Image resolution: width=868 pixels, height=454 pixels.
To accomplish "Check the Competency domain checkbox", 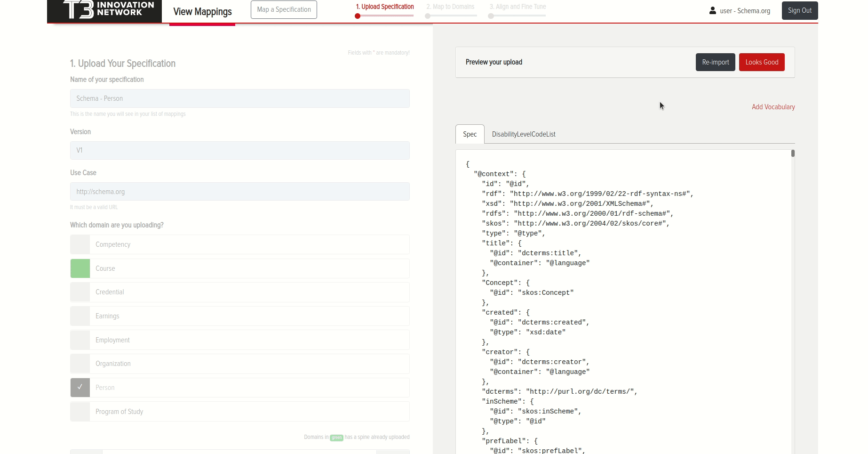I will coord(80,244).
